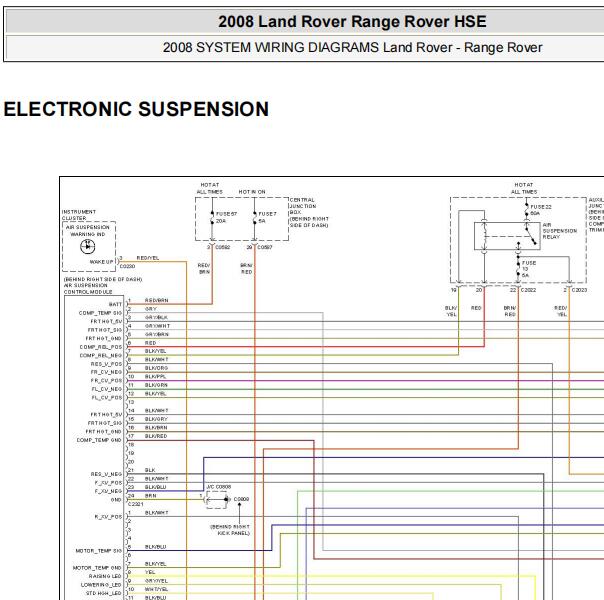Click the 'C0582' connector label
This screenshot has height=600, width=604.
click(x=222, y=247)
